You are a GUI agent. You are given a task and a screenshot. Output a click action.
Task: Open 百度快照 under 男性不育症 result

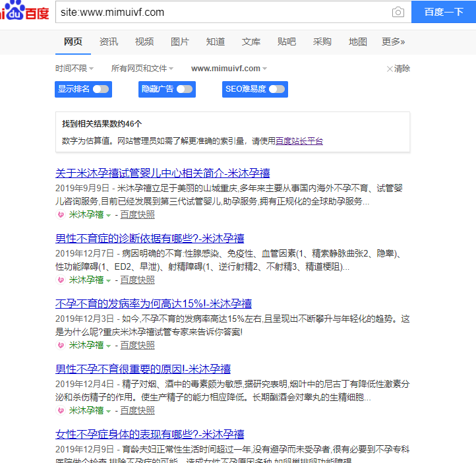(138, 280)
